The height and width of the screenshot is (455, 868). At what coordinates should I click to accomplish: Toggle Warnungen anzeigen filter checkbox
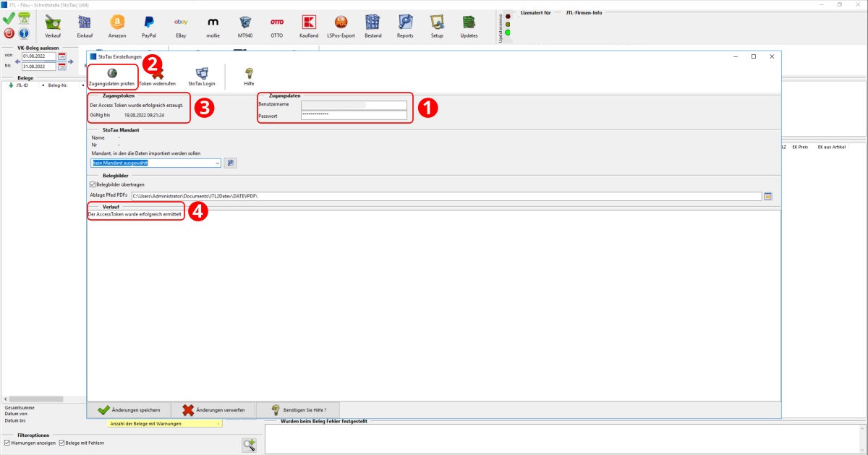click(7, 443)
